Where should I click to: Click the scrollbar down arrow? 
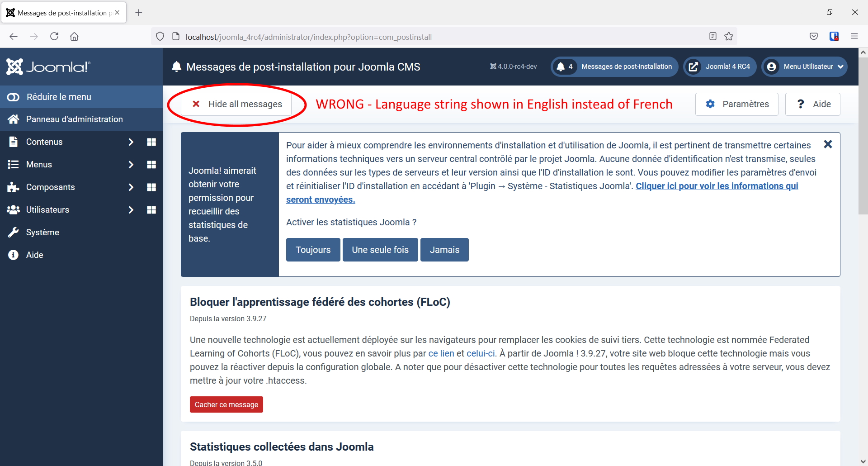click(863, 461)
